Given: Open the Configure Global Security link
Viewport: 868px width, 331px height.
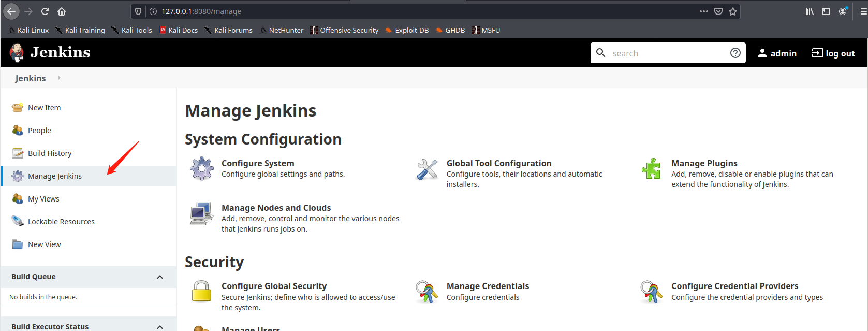Looking at the screenshot, I should point(274,286).
